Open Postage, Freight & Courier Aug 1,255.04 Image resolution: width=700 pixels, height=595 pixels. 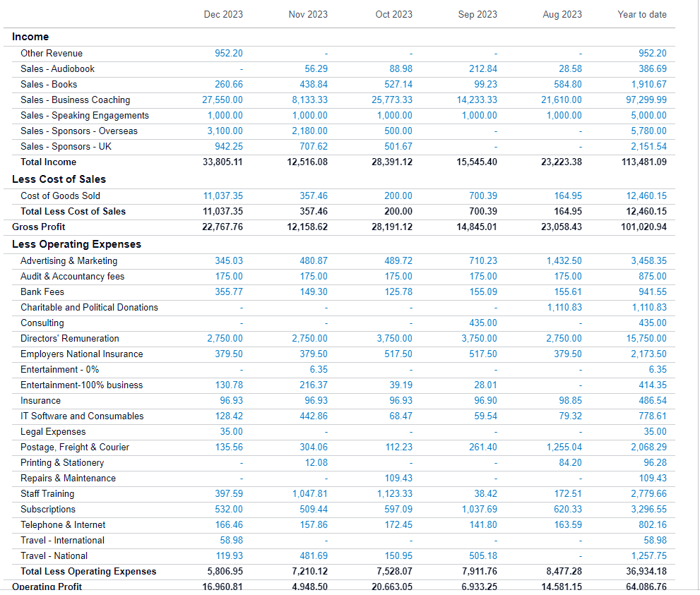[x=564, y=447]
